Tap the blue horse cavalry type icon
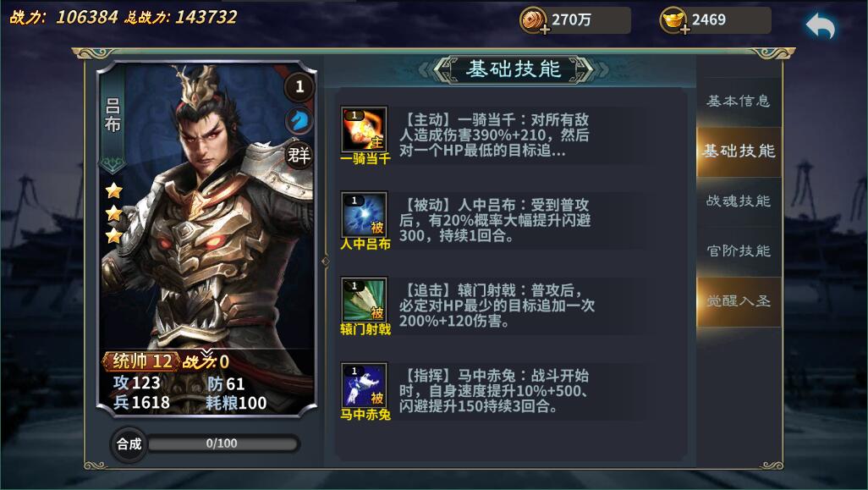 (x=299, y=120)
